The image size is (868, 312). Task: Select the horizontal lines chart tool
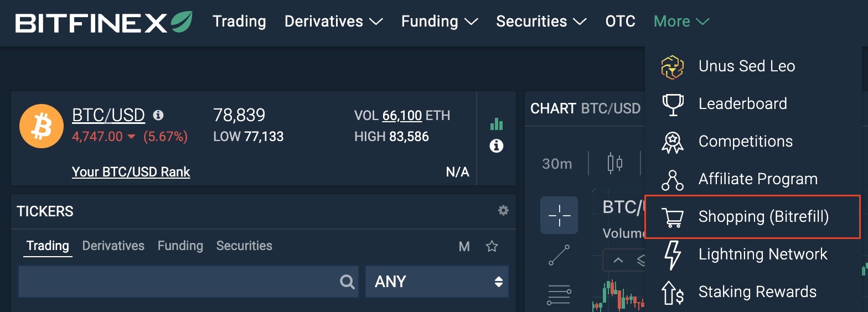pyautogui.click(x=559, y=295)
